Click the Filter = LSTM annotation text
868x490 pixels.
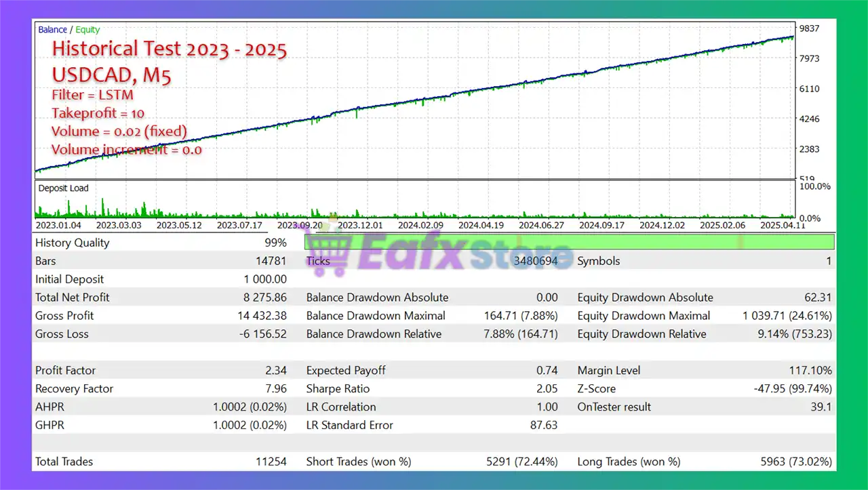tap(92, 95)
